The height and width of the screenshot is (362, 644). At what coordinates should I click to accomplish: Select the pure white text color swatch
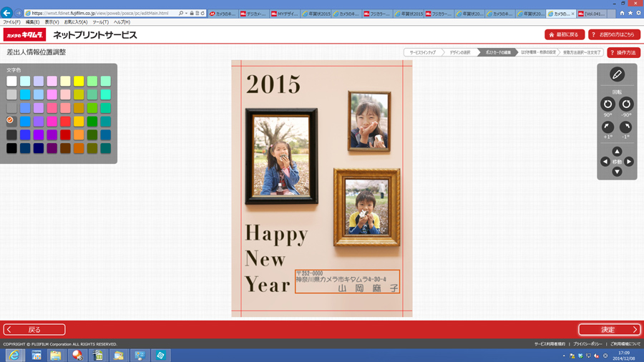tap(11, 82)
